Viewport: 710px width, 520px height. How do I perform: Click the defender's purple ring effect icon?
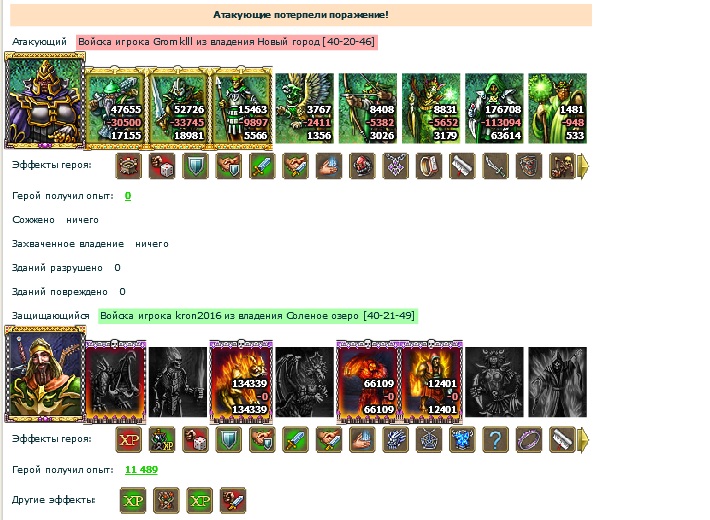pos(529,439)
